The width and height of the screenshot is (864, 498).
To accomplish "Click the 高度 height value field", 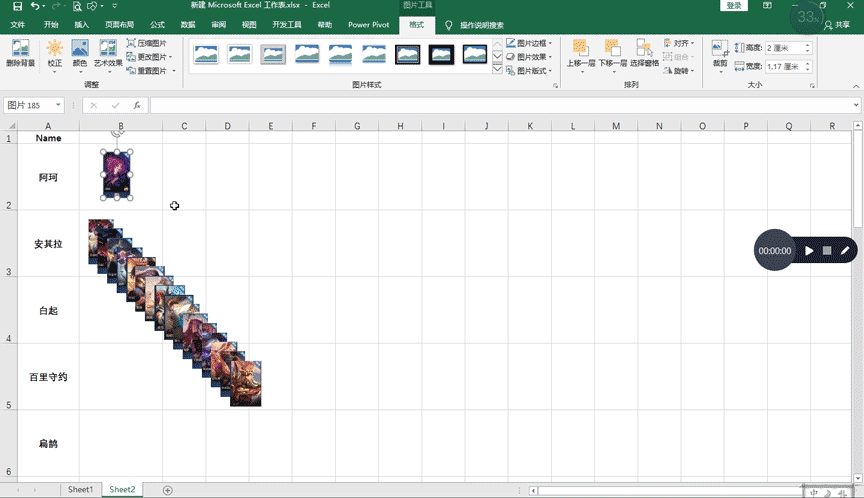I will (x=784, y=48).
